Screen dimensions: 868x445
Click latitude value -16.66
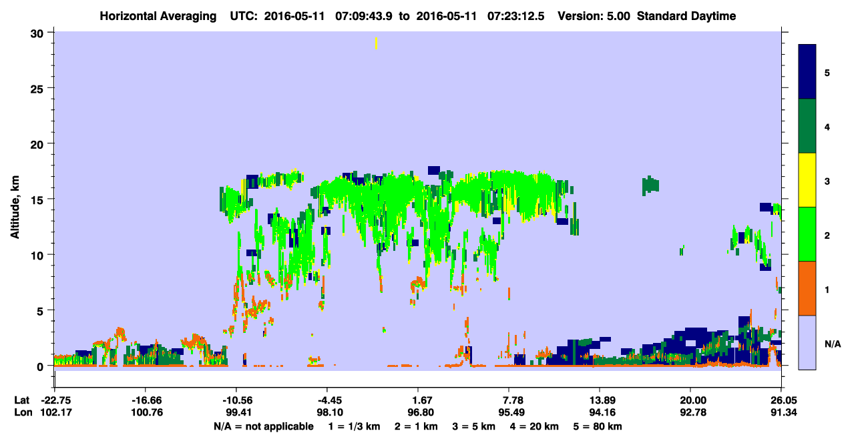point(146,400)
